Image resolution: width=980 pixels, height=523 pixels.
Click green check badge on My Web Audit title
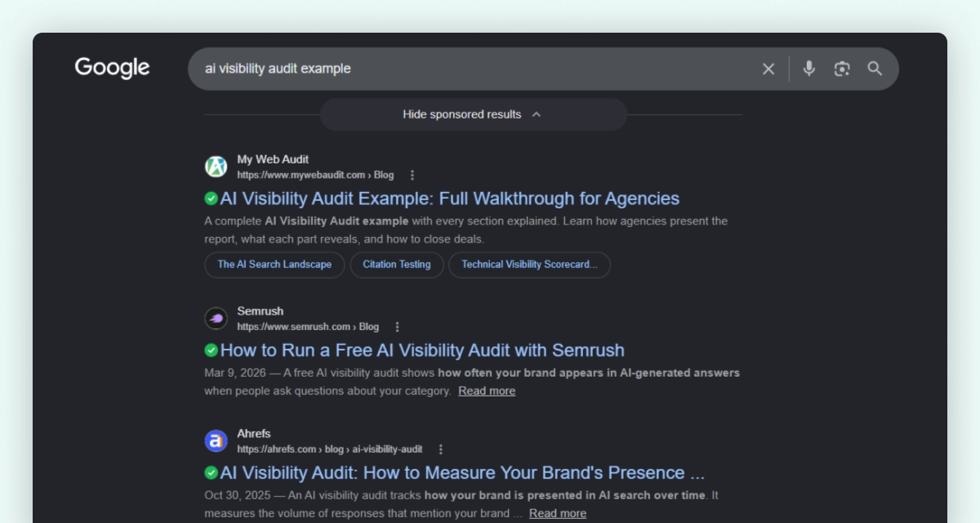pyautogui.click(x=211, y=199)
